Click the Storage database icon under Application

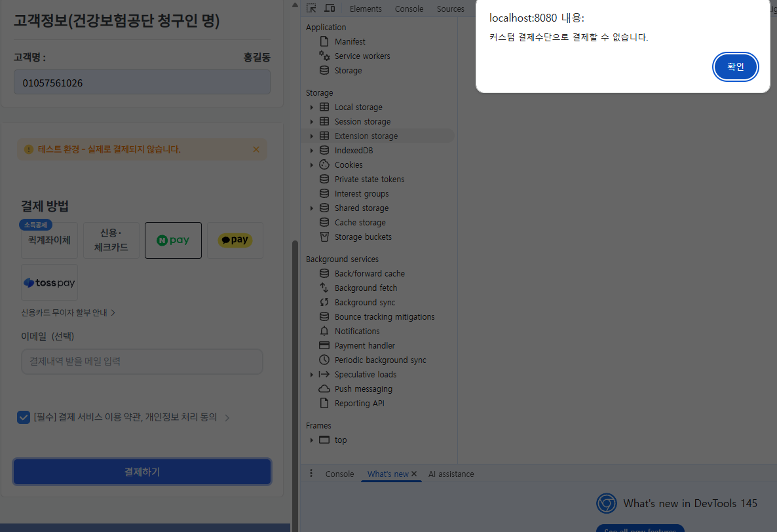(x=324, y=70)
